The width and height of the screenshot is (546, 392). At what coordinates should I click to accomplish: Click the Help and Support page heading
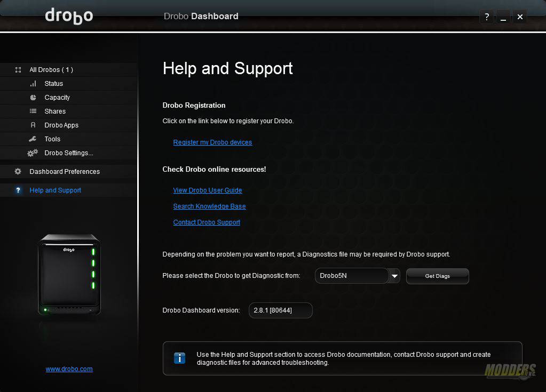[x=228, y=68]
